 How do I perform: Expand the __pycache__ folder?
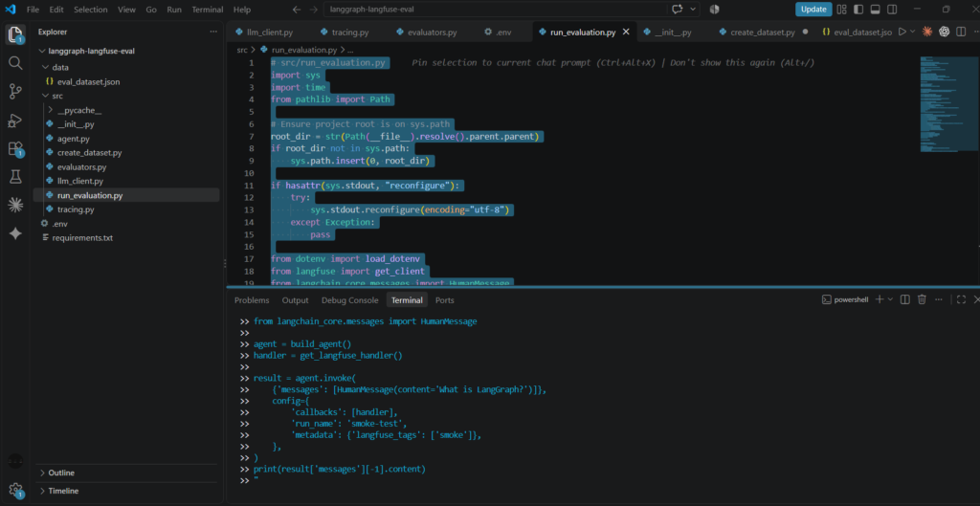tap(51, 110)
